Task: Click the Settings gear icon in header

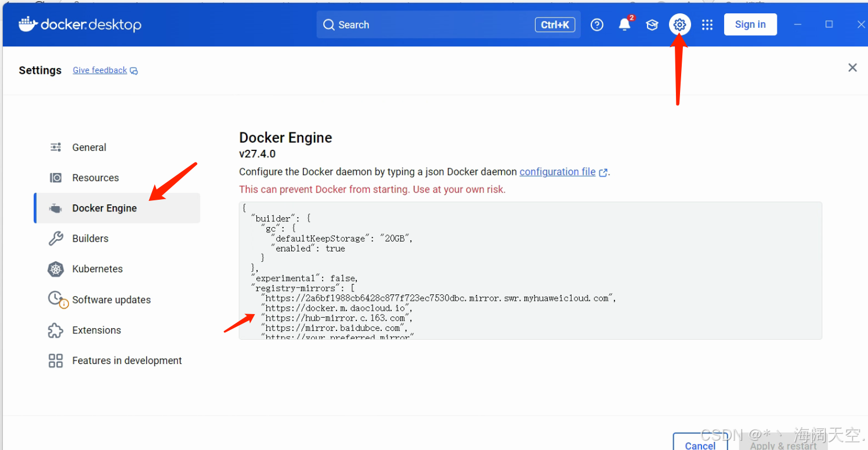Action: [680, 24]
